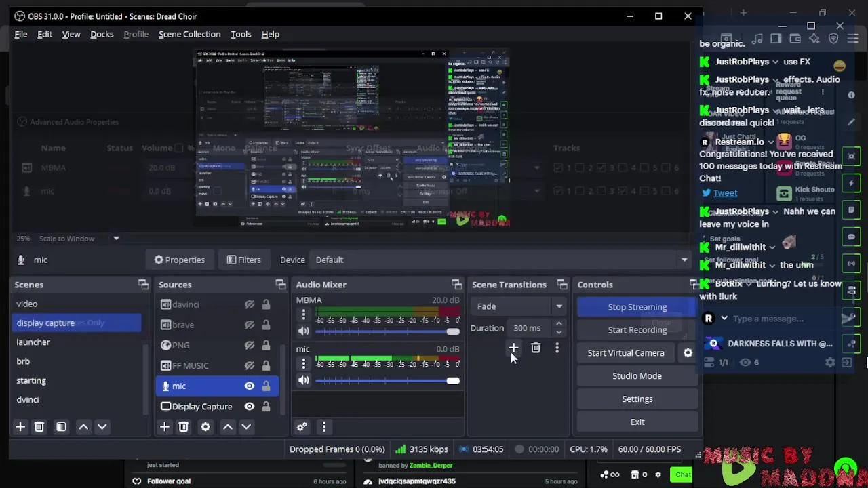Image resolution: width=868 pixels, height=488 pixels.
Task: Start the Virtual Camera
Action: pyautogui.click(x=626, y=353)
